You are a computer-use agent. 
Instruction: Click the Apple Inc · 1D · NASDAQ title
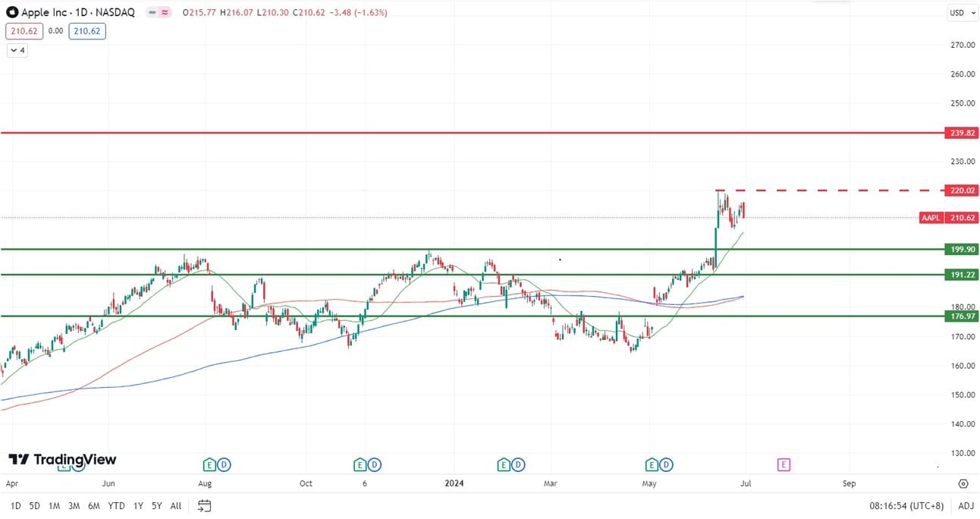coord(78,13)
